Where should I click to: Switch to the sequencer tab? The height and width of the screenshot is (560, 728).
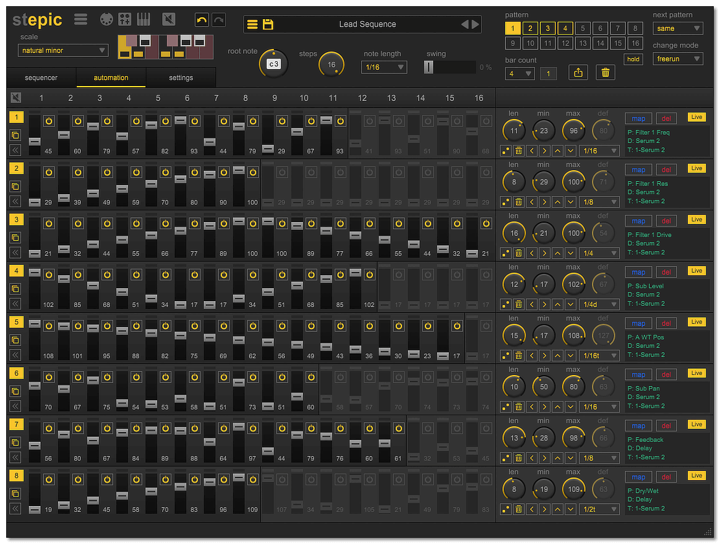(x=41, y=78)
